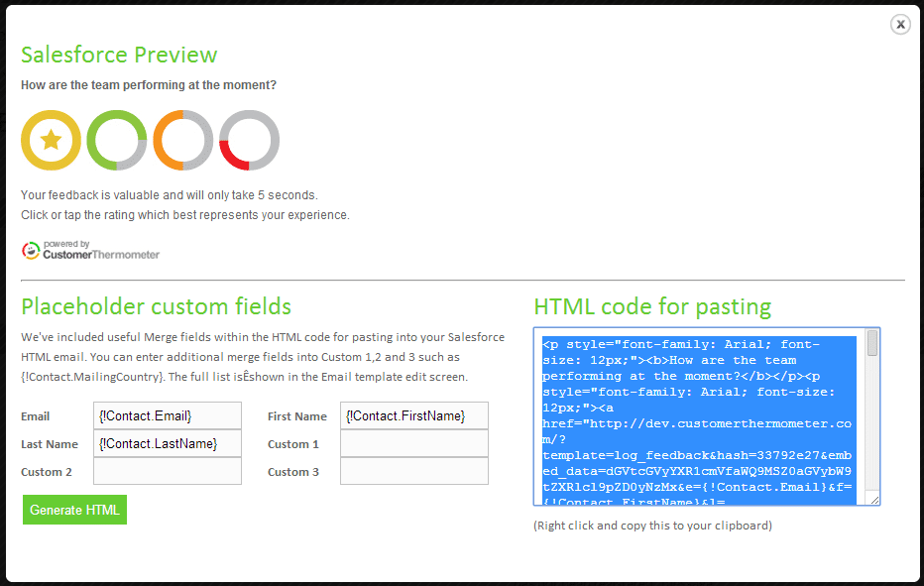Open the Customer Thermometer logo link

tap(91, 250)
